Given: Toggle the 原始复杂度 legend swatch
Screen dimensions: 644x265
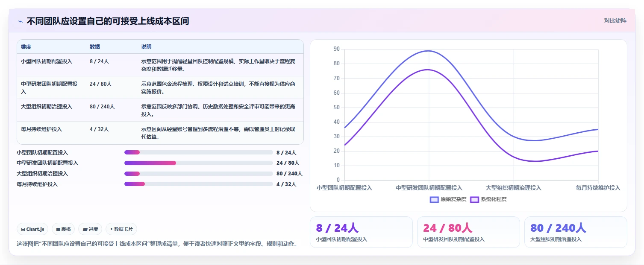Looking at the screenshot, I should point(434,199).
